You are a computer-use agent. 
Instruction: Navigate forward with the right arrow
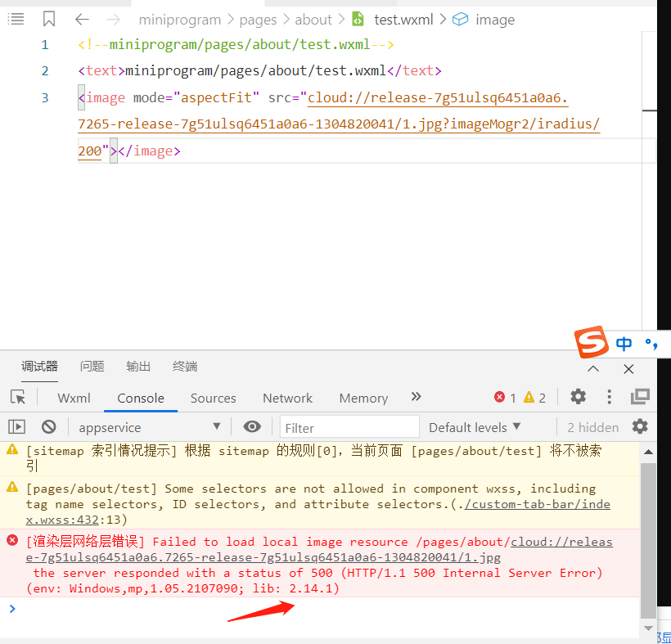113,20
